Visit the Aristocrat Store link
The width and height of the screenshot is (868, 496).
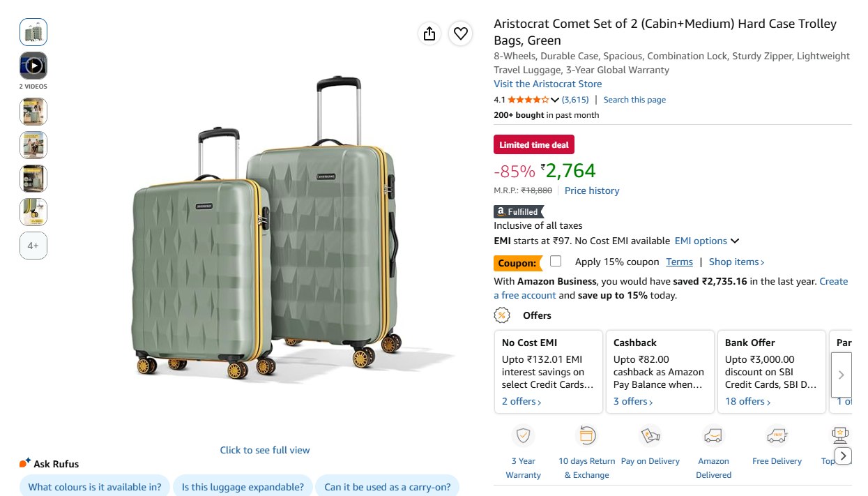[x=548, y=84]
